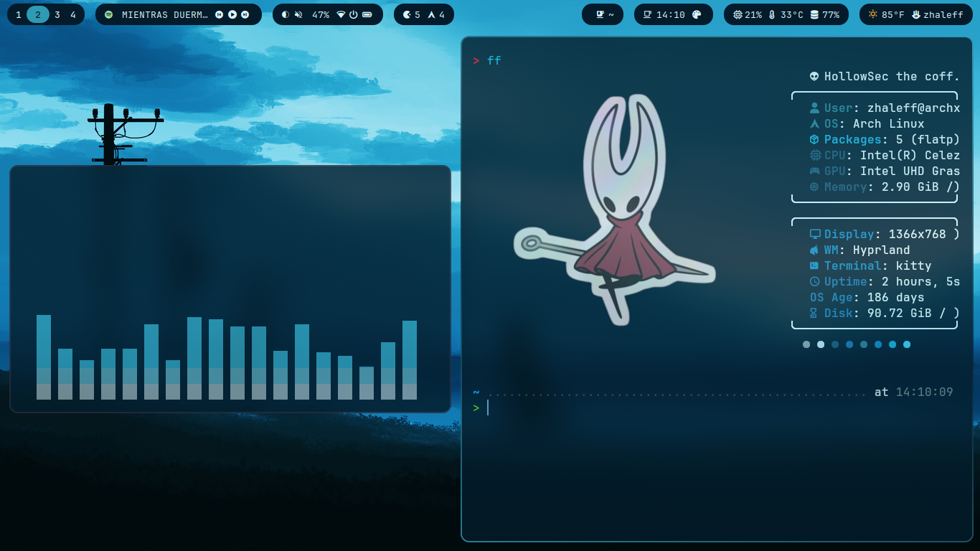Click the user icon in the User row
Image resolution: width=980 pixels, height=551 pixels.
click(x=814, y=108)
